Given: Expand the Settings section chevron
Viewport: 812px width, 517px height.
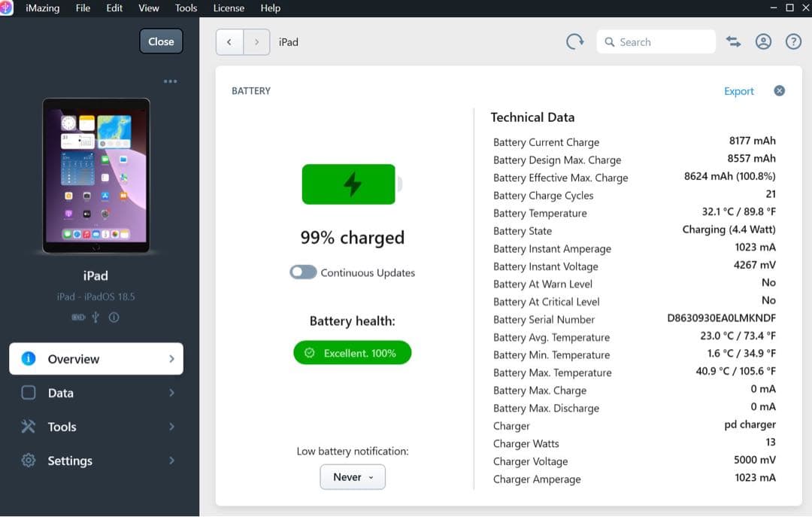Looking at the screenshot, I should coord(171,460).
